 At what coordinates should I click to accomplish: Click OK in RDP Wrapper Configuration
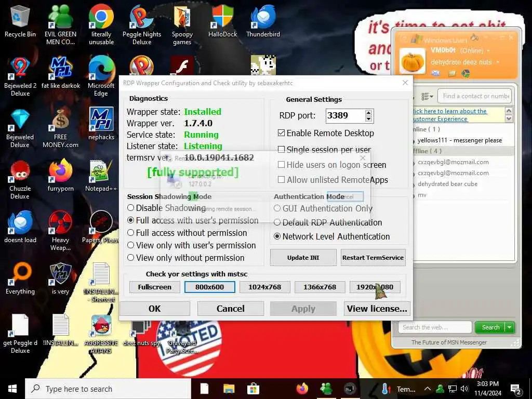[155, 309]
